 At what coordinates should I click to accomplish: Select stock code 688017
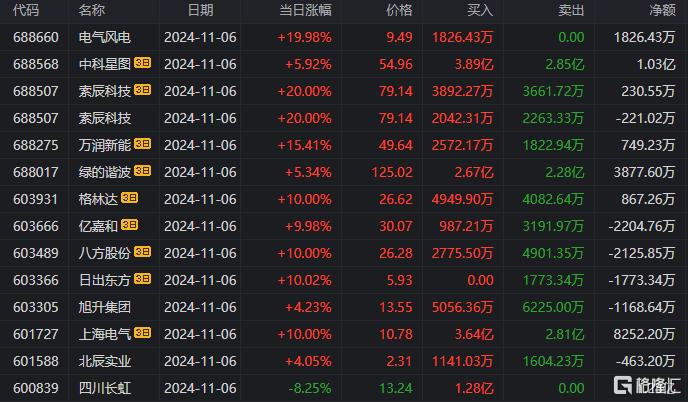[x=36, y=172]
